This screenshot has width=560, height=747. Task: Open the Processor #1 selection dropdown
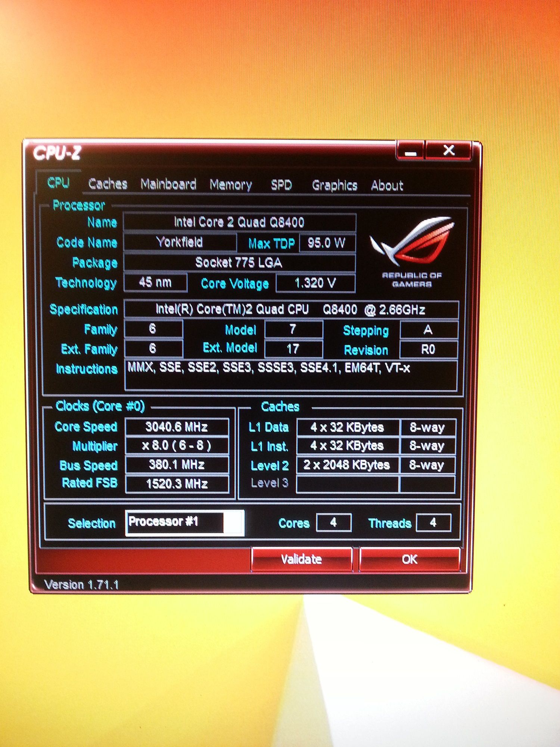[233, 523]
